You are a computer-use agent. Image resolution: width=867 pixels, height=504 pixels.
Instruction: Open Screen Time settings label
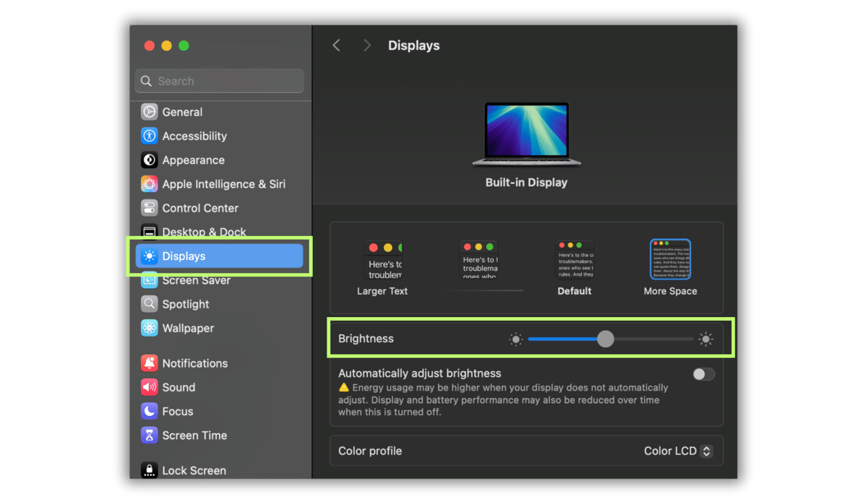point(194,435)
